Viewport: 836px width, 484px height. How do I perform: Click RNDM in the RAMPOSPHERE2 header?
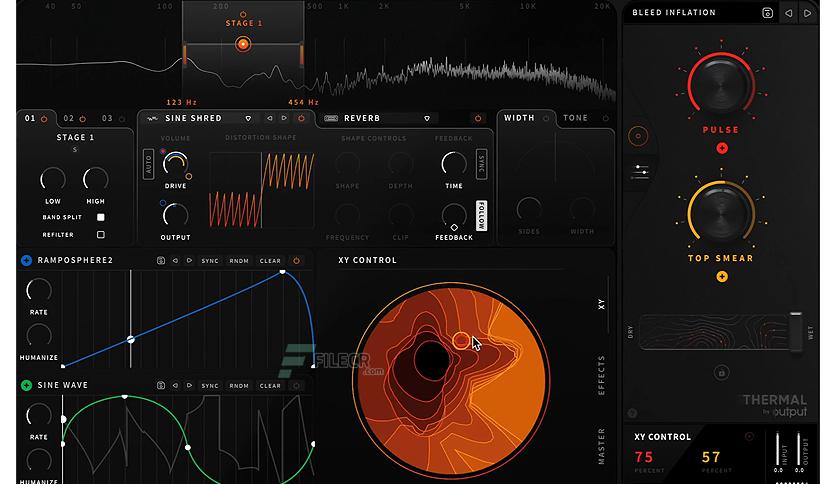coord(239,261)
